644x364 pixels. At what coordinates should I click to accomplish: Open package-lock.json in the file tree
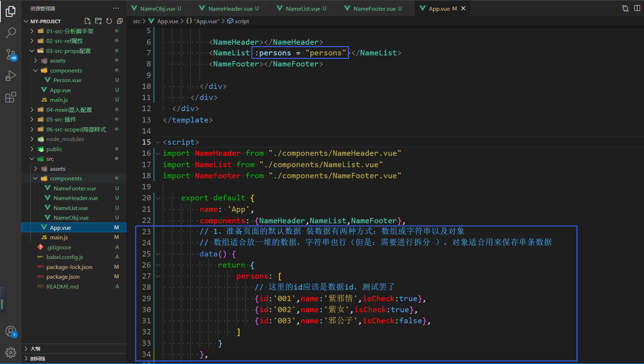74,267
